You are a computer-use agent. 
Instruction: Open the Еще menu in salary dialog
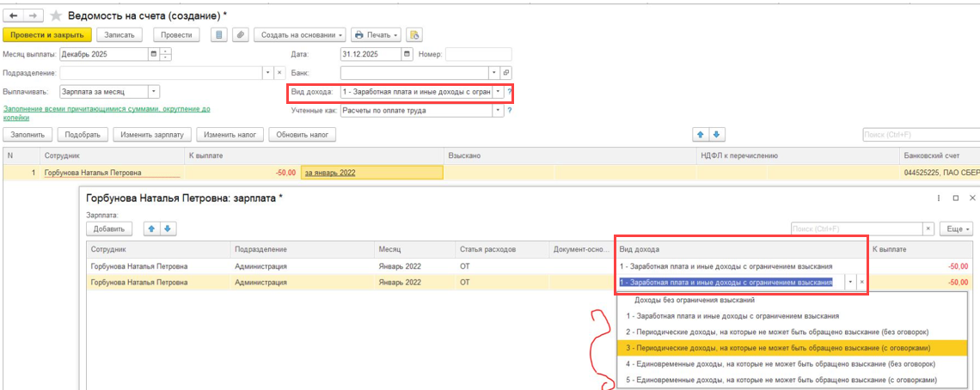[x=957, y=229]
